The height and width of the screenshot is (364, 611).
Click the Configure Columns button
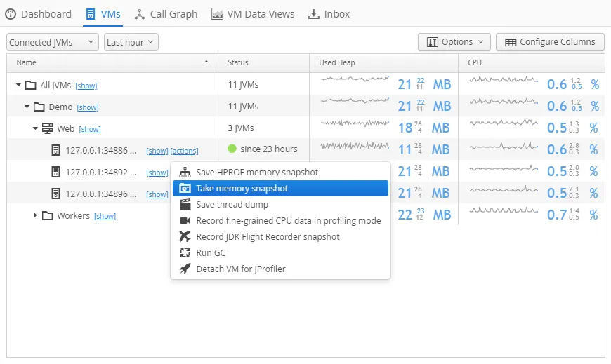pos(550,42)
